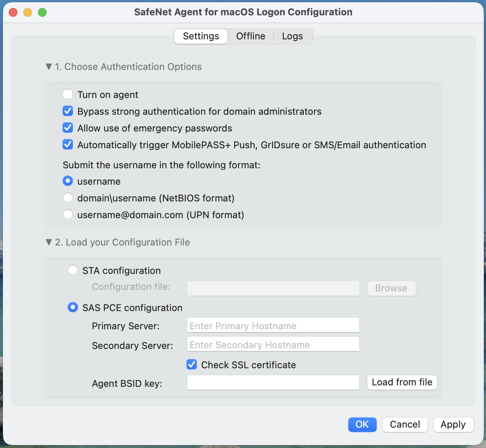This screenshot has width=486, height=448.
Task: Click the 'Agent BSID key:' label
Action: (127, 384)
